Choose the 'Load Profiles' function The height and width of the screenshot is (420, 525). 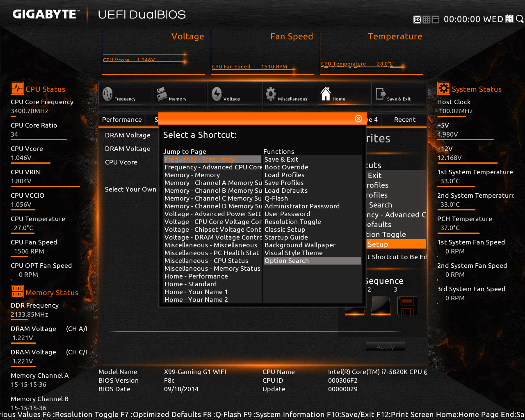[313, 175]
